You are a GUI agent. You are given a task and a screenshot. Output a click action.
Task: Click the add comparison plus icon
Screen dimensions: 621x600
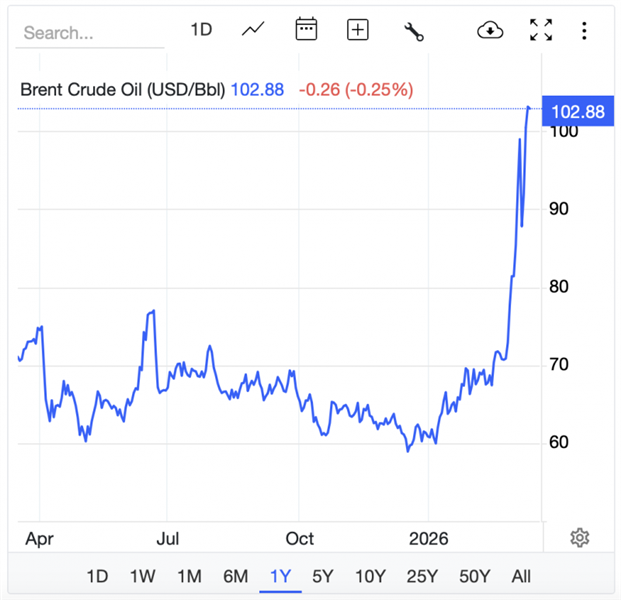click(358, 30)
